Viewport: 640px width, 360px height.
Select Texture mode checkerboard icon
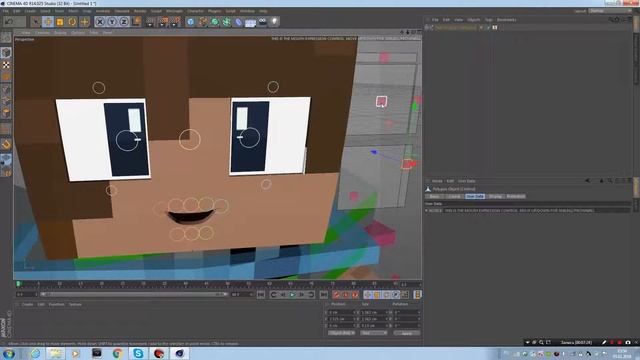click(6, 64)
